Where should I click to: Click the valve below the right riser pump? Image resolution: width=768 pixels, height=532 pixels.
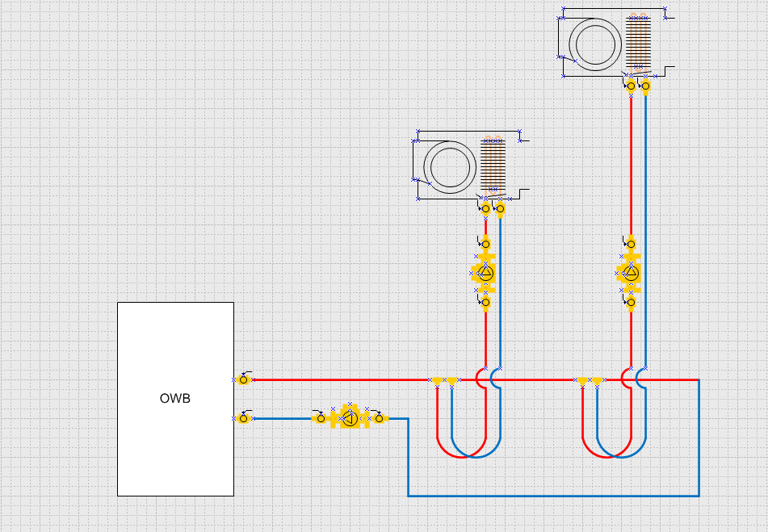631,303
